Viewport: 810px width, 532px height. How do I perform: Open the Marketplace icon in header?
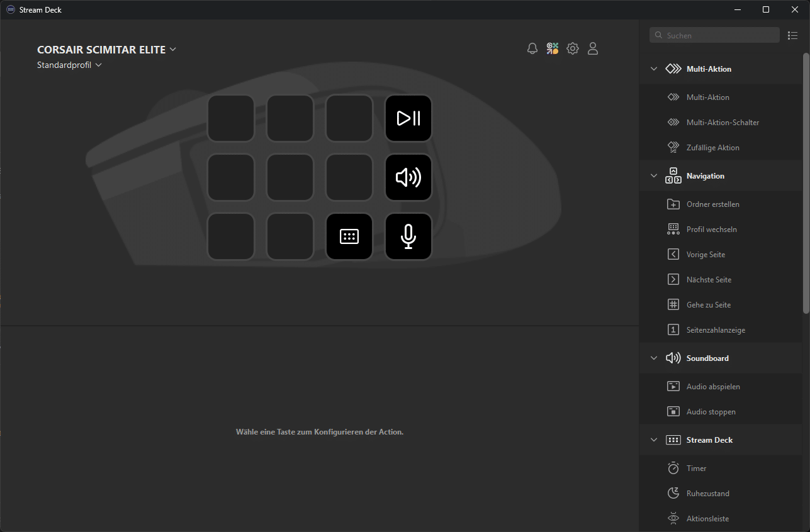click(553, 48)
